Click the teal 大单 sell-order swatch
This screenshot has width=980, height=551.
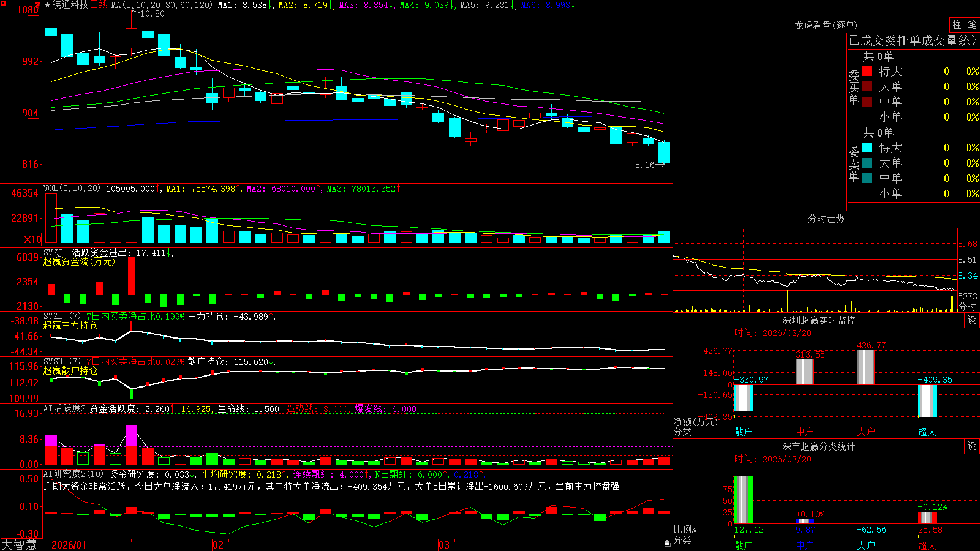pos(867,163)
